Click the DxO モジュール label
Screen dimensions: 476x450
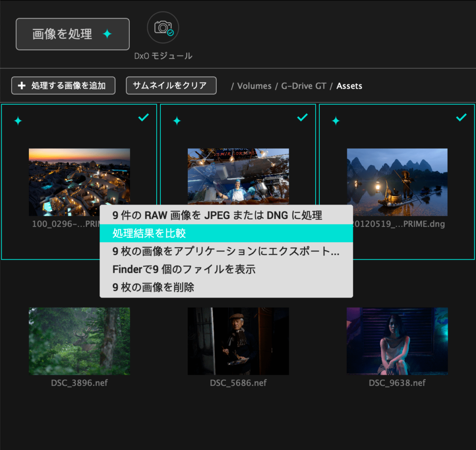(163, 56)
